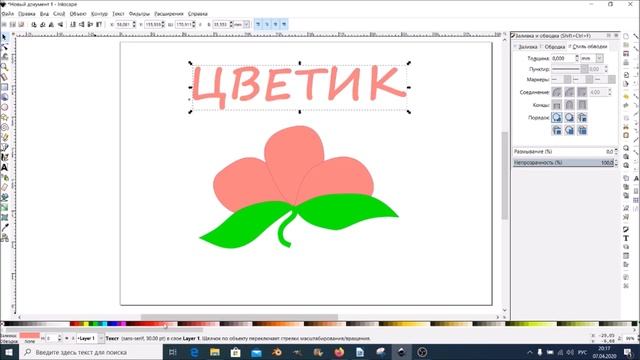Select the Gradient tool
The height and width of the screenshot is (360, 640).
(4, 207)
